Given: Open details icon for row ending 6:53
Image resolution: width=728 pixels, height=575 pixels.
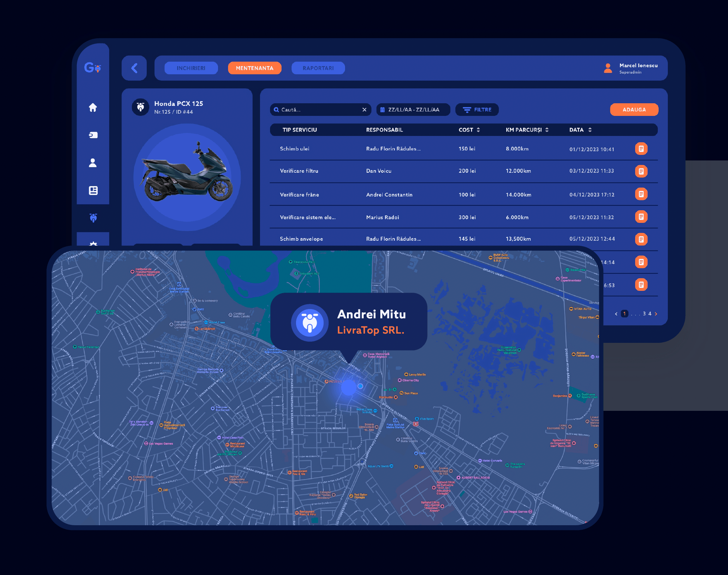Looking at the screenshot, I should (641, 285).
